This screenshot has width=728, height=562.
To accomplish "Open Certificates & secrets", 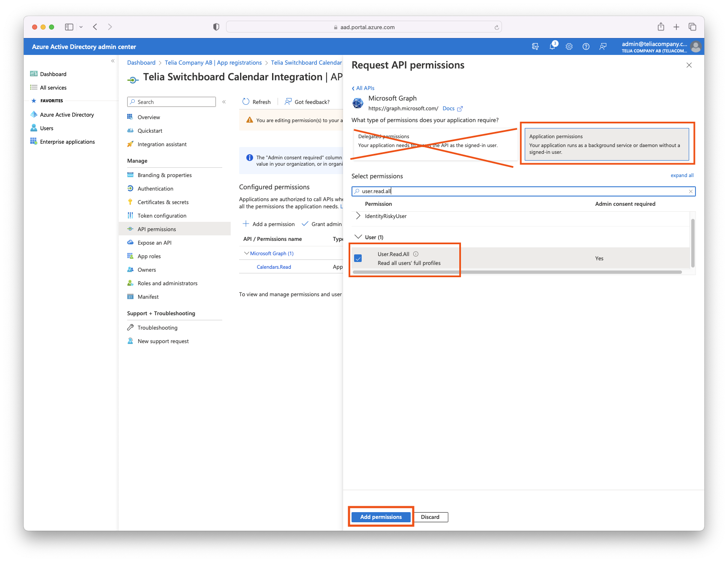I will (x=163, y=202).
